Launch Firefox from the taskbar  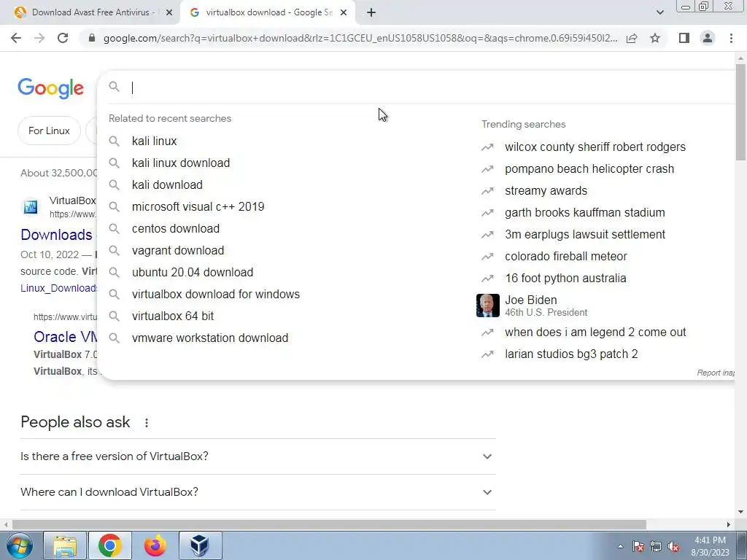[x=155, y=545]
